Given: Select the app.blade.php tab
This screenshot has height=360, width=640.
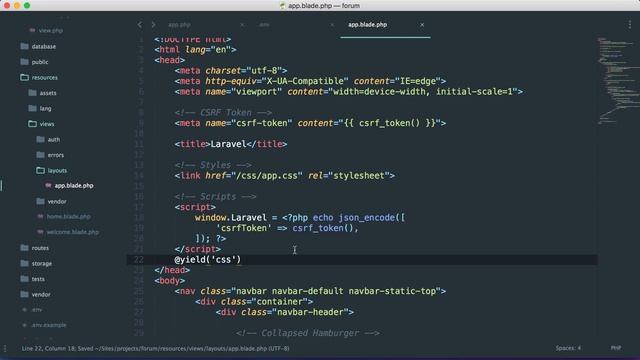Looking at the screenshot, I should click(367, 25).
